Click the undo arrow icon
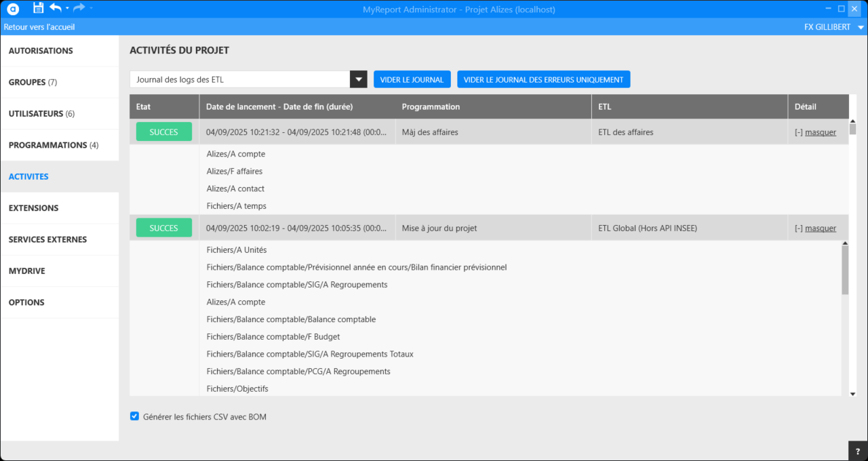The height and width of the screenshot is (461, 868). click(x=56, y=8)
